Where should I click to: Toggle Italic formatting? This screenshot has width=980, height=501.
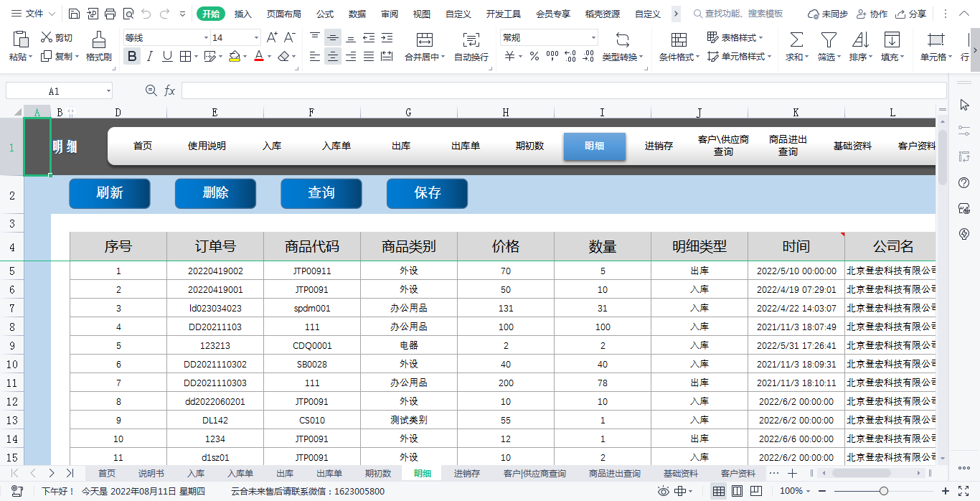coord(149,57)
